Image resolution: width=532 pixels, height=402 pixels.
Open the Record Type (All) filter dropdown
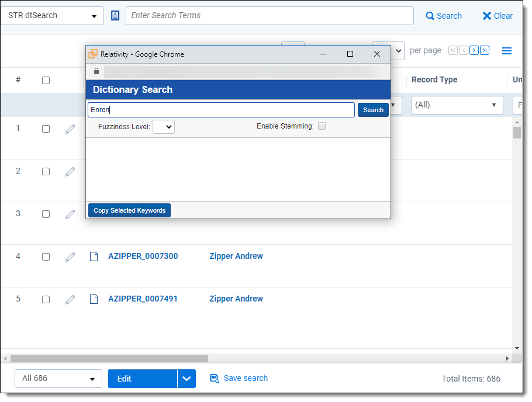click(457, 105)
